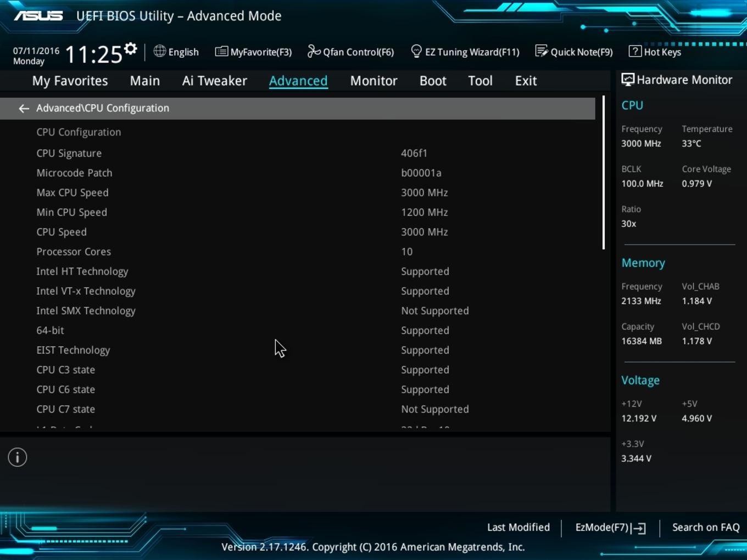Click the CPU temperature 33°C reading
The image size is (747, 560).
[x=692, y=143]
